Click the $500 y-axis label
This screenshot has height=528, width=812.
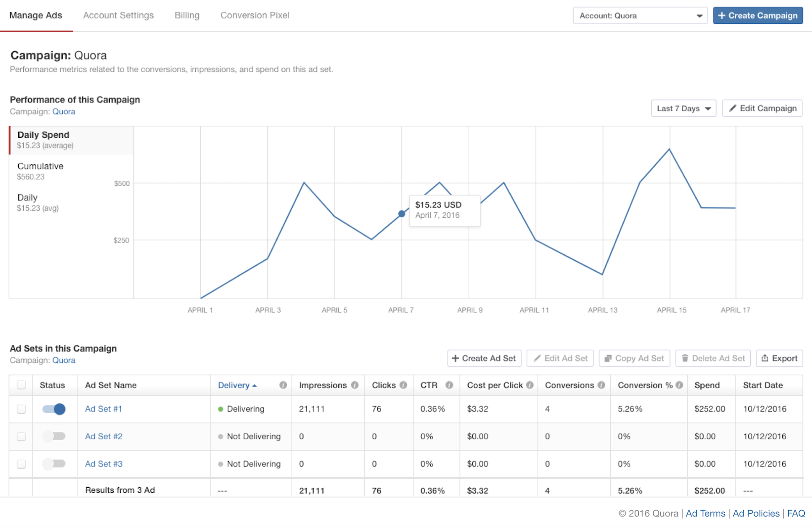(x=122, y=183)
